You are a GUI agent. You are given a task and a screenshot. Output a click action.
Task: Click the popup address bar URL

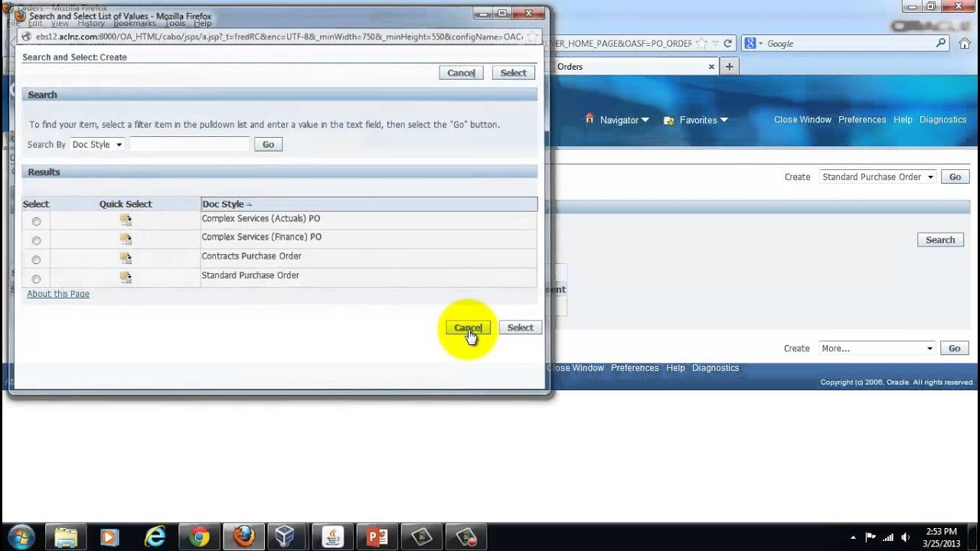tap(279, 37)
